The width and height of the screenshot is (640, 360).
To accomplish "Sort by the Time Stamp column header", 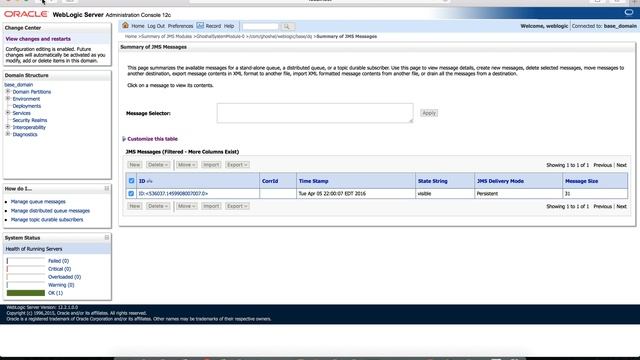I will point(313,181).
